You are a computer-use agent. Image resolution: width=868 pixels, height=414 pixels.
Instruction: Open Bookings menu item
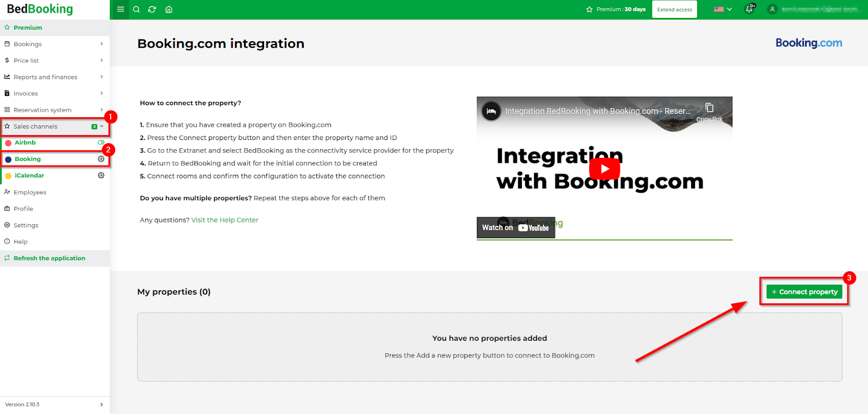tap(55, 44)
